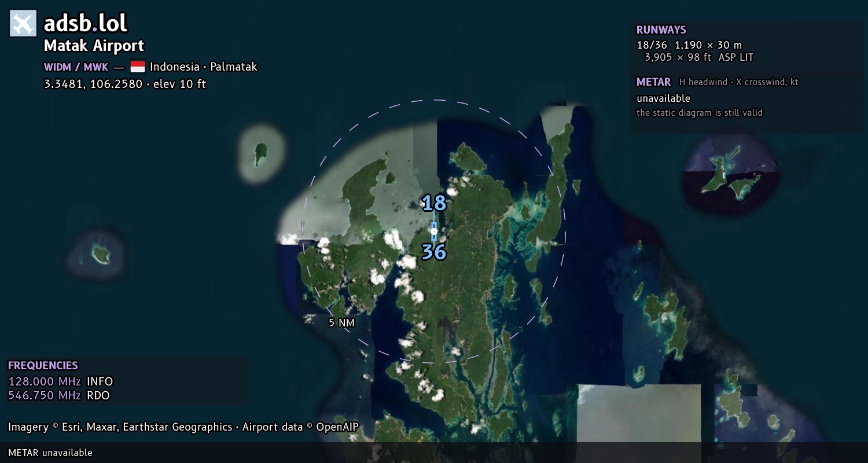Click the 5 NM range ring label
868x463 pixels.
click(x=341, y=323)
